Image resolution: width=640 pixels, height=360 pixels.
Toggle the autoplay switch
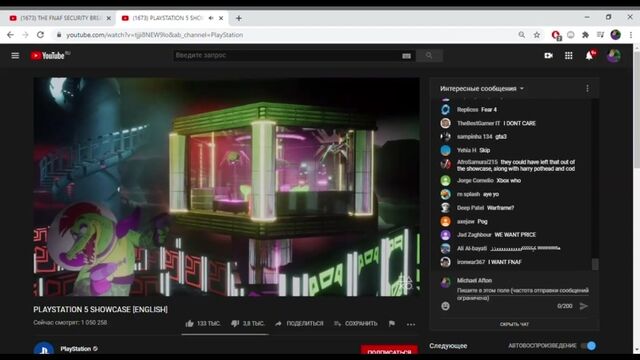click(589, 346)
